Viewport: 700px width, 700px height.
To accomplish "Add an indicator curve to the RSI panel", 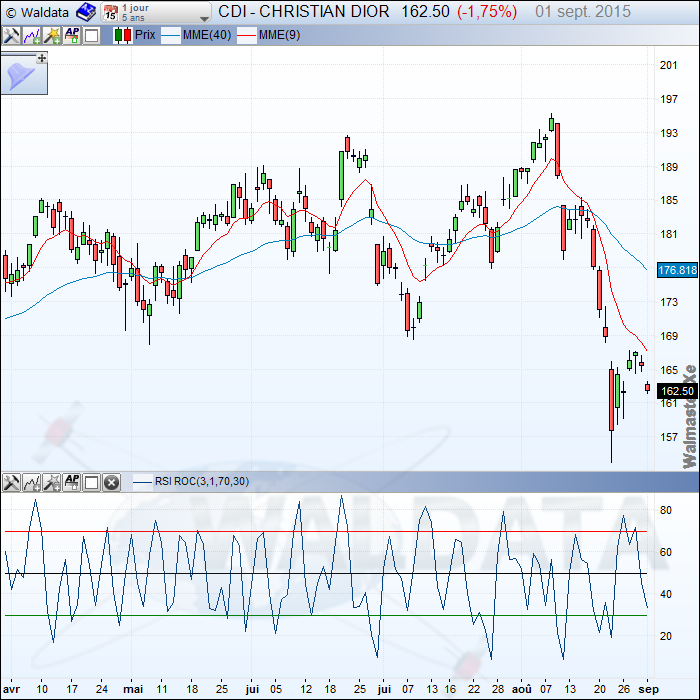I will [32, 483].
